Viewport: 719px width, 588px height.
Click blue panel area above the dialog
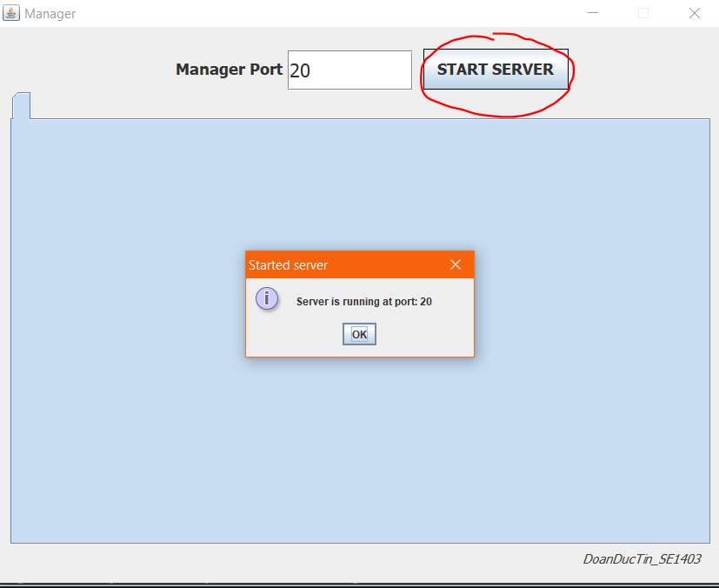tap(360, 183)
